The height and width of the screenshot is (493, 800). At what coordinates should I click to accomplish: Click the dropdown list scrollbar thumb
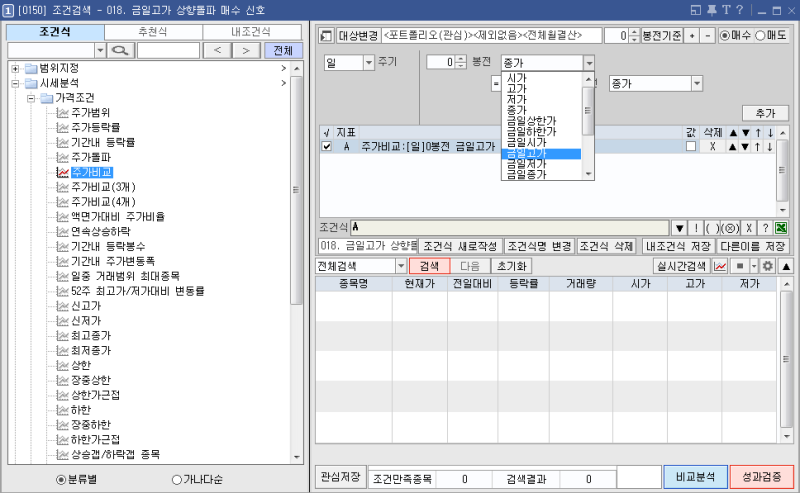click(x=588, y=111)
